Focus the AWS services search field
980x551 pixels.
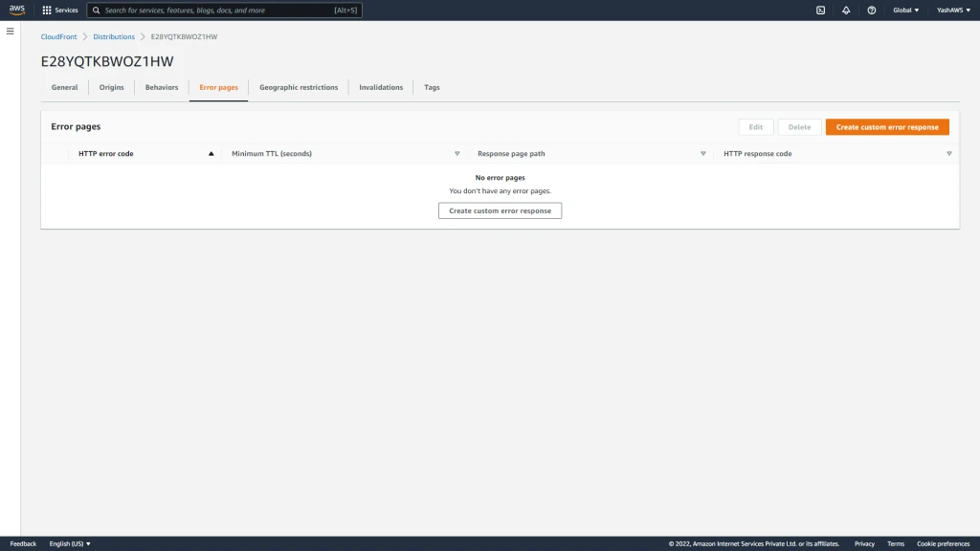click(224, 10)
